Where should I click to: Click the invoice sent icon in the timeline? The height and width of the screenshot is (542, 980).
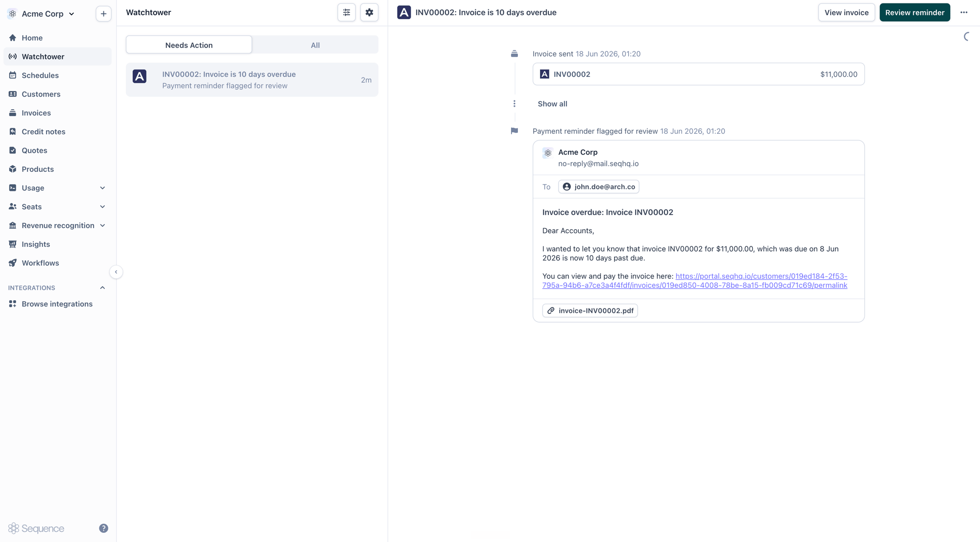coord(514,54)
